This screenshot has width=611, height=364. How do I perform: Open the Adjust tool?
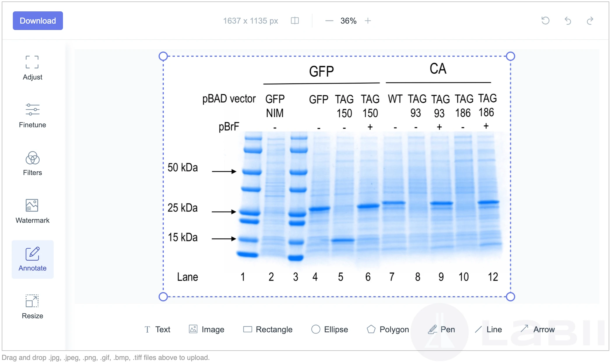32,68
